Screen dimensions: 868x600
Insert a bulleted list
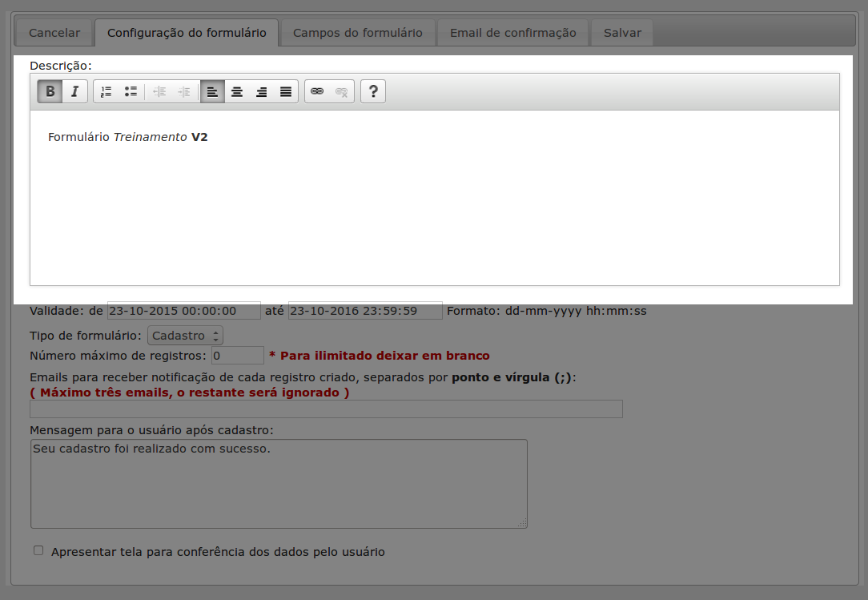tap(131, 92)
